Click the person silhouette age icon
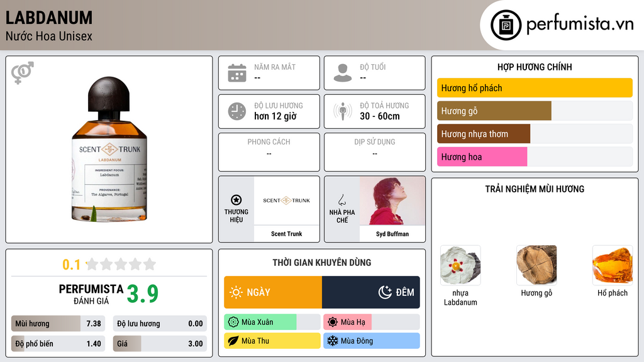The width and height of the screenshot is (644, 362). click(x=343, y=73)
